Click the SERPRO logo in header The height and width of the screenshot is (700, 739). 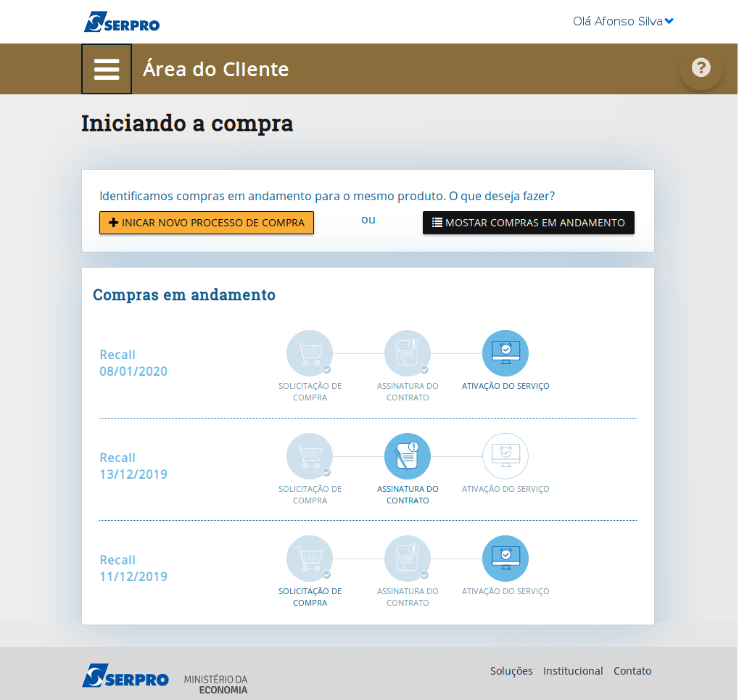pos(122,22)
